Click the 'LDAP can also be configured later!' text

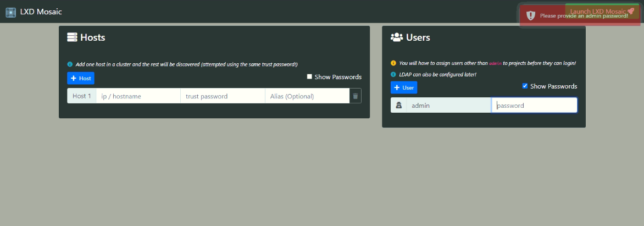438,74
